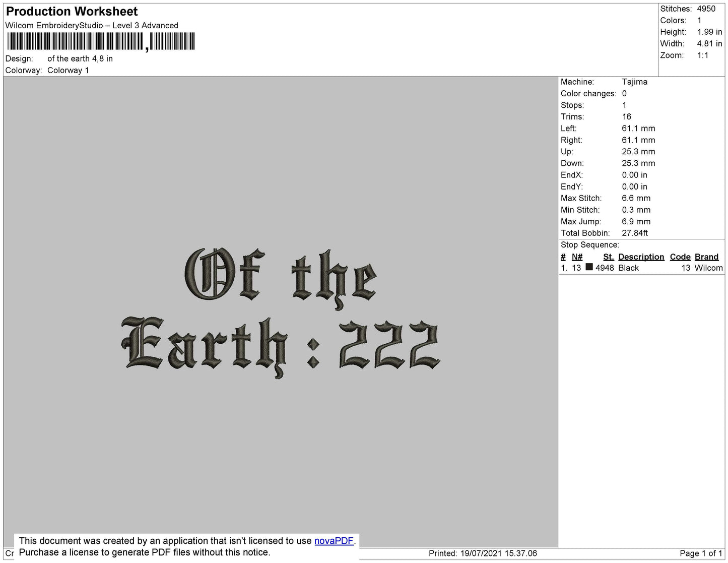Viewport: 728px width, 563px height.
Task: Select the "Page 1 of 1" footer text
Action: tap(701, 553)
